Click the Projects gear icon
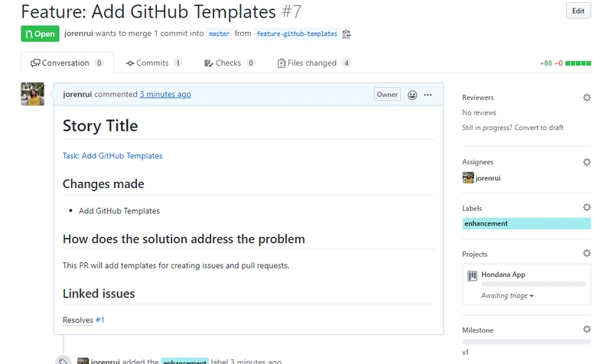612x364 pixels. click(x=587, y=254)
